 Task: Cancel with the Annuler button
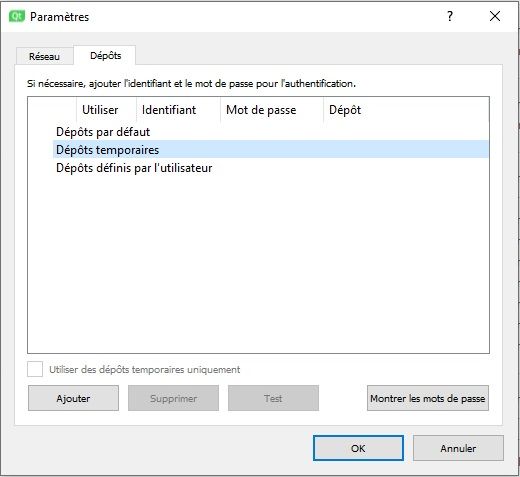point(458,448)
